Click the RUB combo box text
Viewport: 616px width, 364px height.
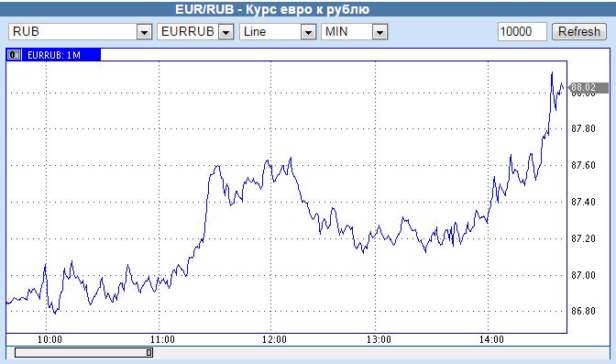click(x=26, y=31)
